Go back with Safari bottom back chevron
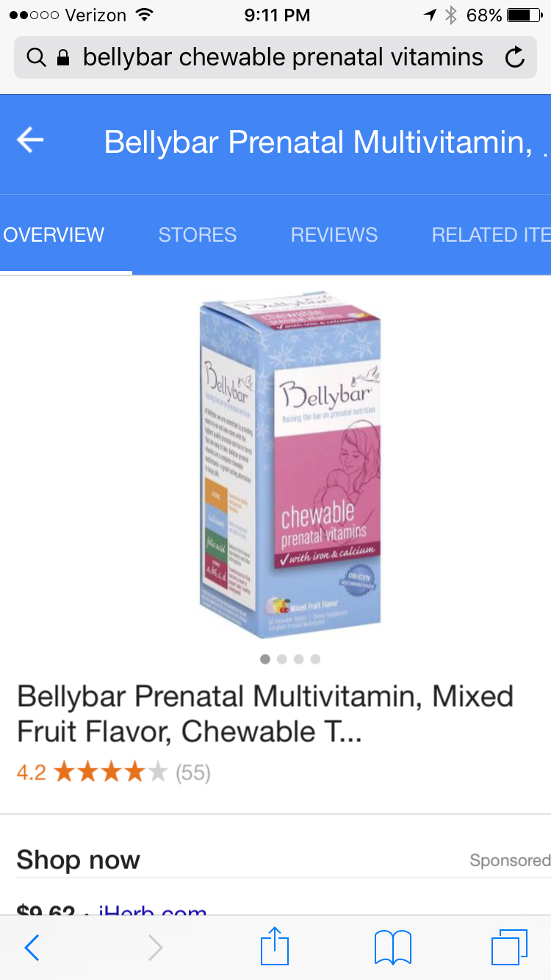This screenshot has width=551, height=980. [32, 948]
